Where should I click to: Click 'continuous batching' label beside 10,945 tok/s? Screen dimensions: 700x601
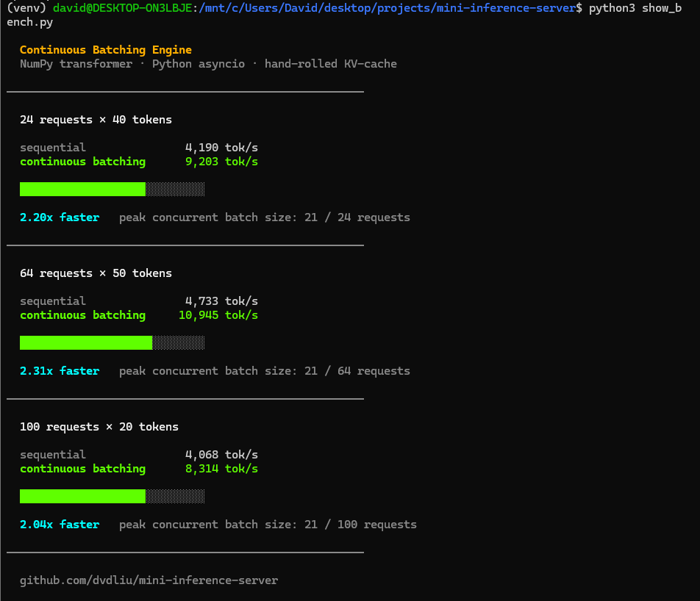(82, 315)
